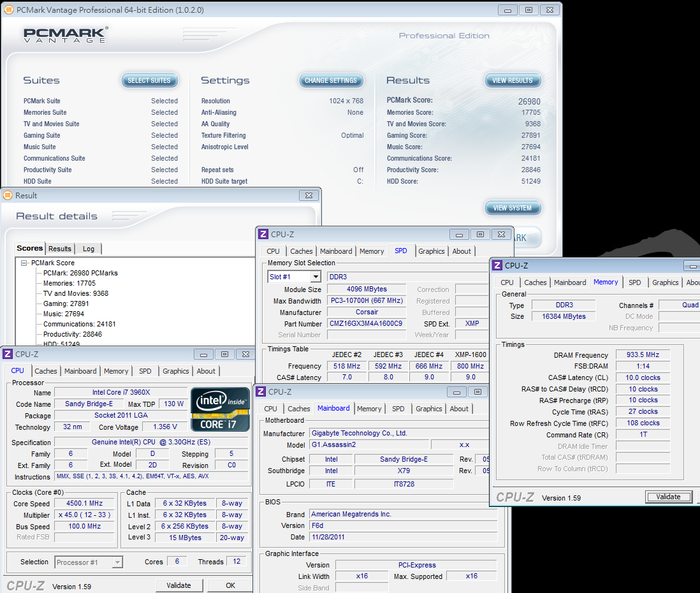
Task: Click the 'Communications Suite' row label
Action: pyautogui.click(x=54, y=158)
